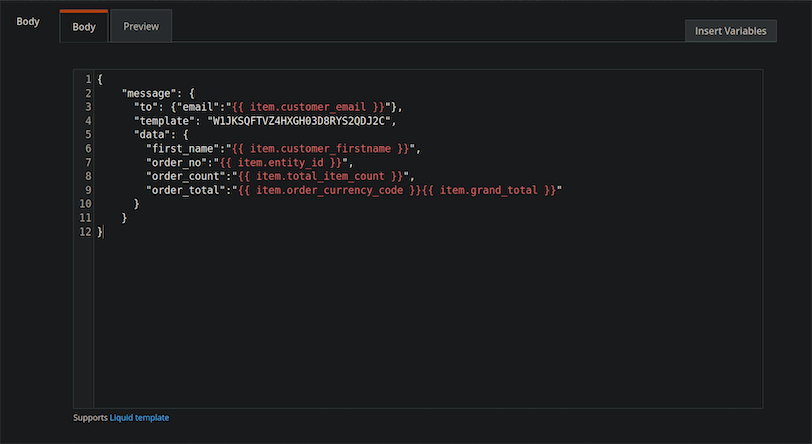Viewport: 812px width, 444px height.
Task: Click line number 10 in the gutter
Action: point(85,204)
